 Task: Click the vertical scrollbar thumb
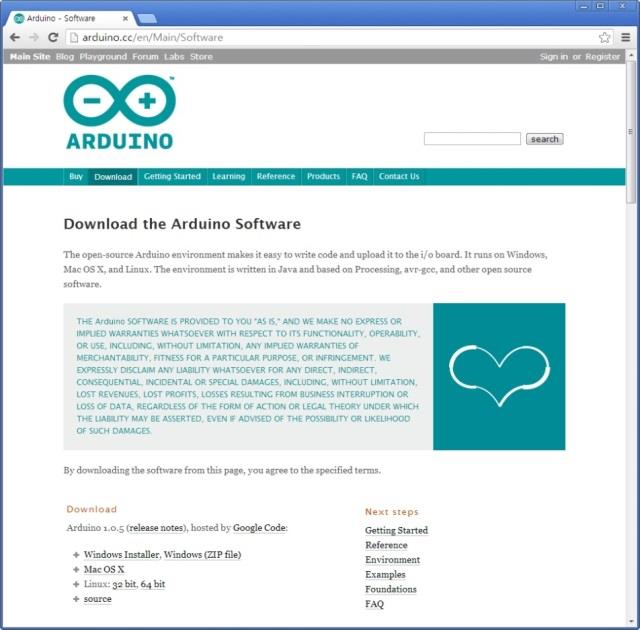coord(631,131)
